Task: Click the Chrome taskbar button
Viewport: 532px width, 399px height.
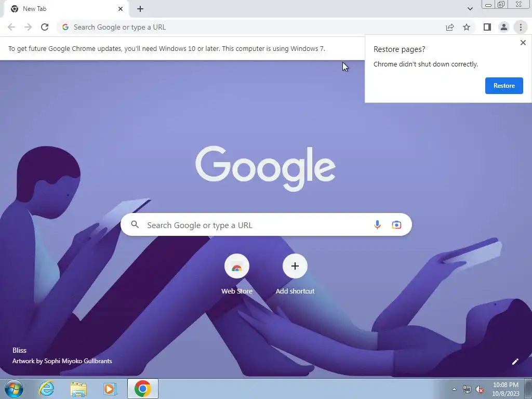Action: 143,389
